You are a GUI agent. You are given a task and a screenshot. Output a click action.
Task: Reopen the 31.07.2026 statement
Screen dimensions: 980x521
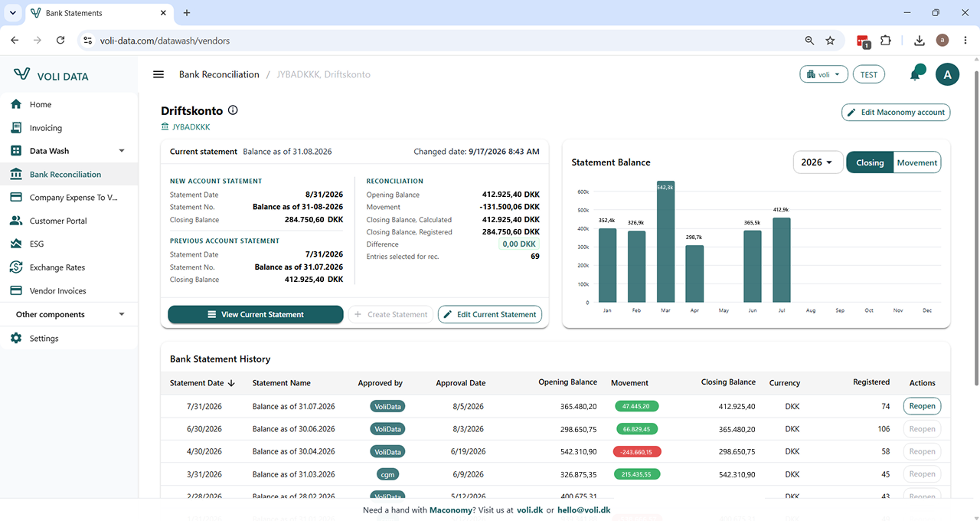pyautogui.click(x=922, y=406)
